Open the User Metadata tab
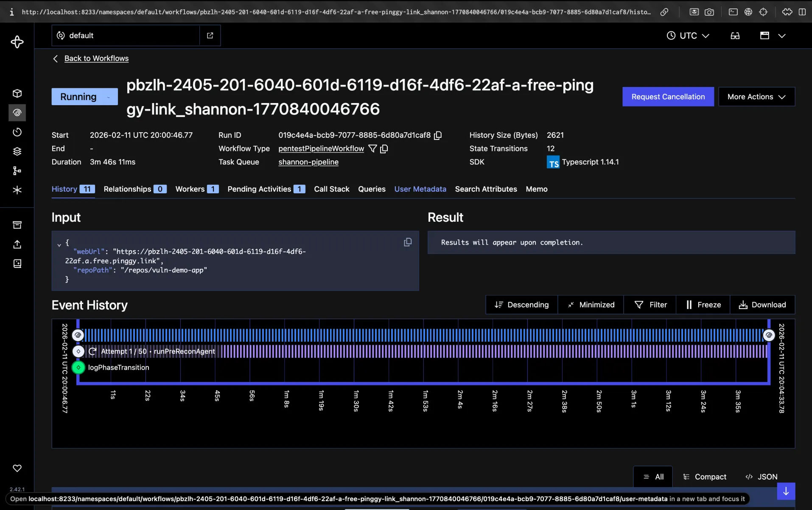 coord(420,189)
